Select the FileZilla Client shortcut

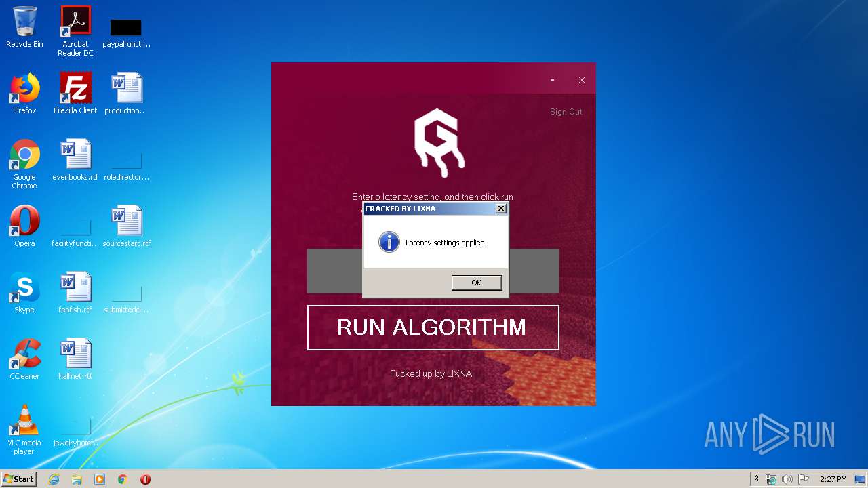75,94
